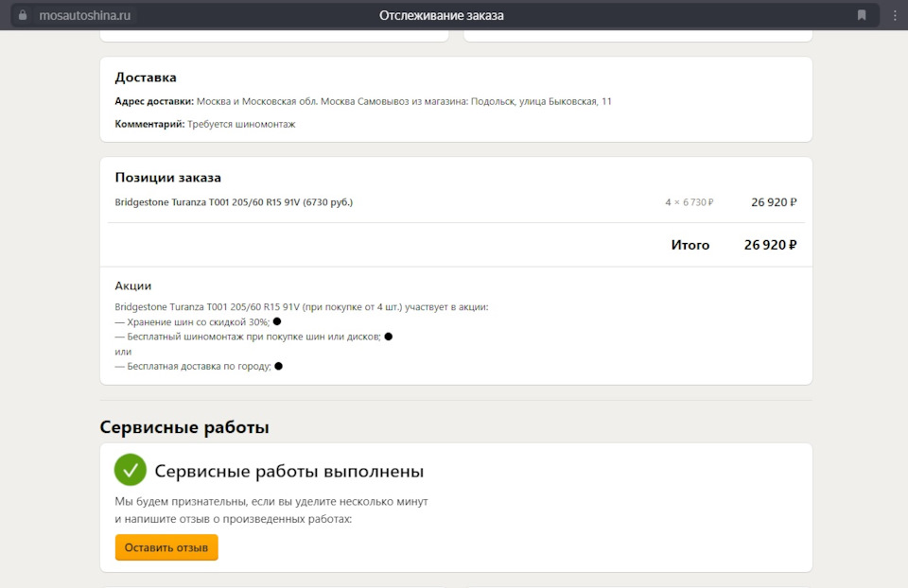This screenshot has height=588, width=908.
Task: Click the "Сервисные работы выполнены" status text
Action: [288, 471]
